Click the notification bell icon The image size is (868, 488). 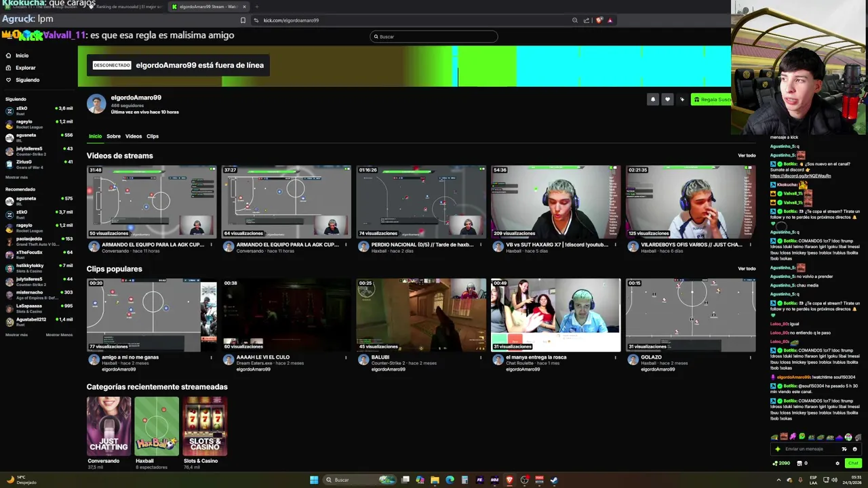point(653,100)
